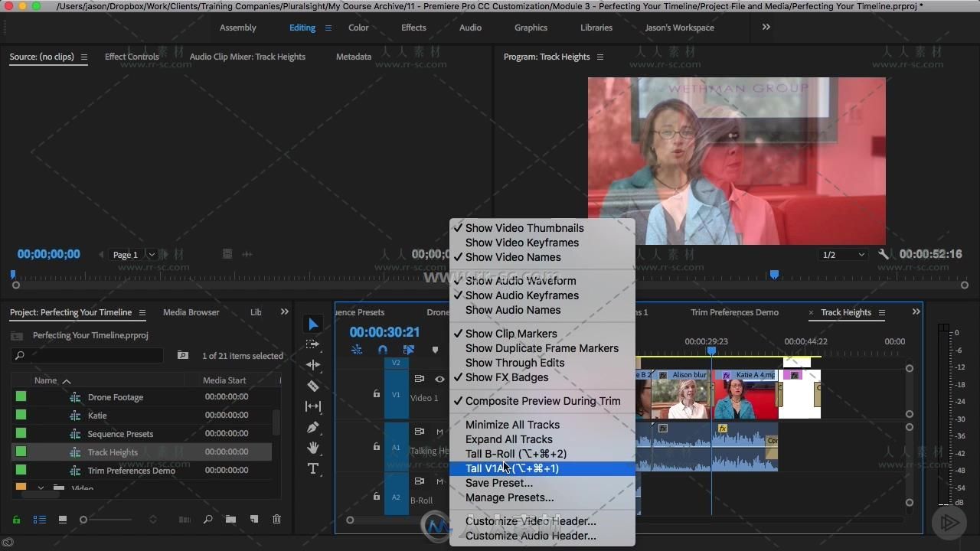Select Minimize All Tracks
The image size is (980, 551).
pyautogui.click(x=542, y=425)
